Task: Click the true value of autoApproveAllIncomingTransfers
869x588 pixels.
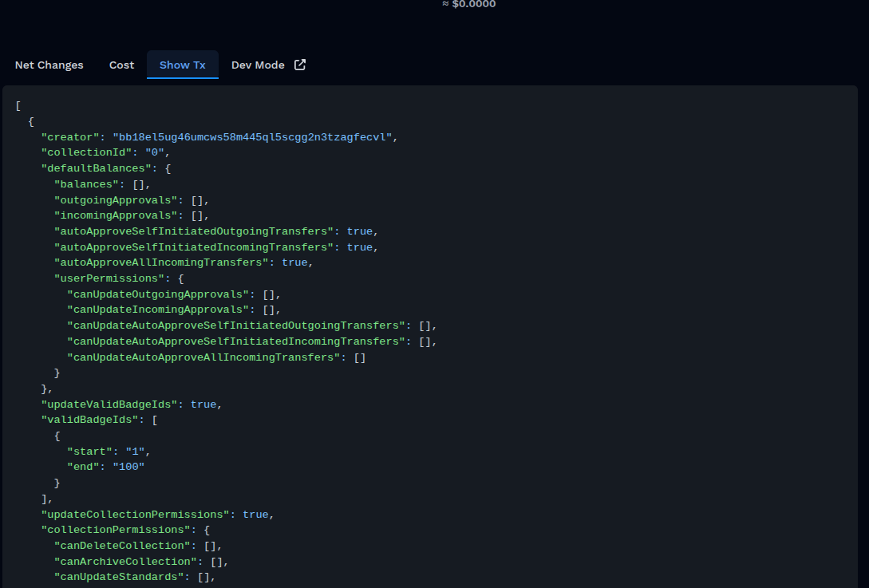Action: click(294, 262)
